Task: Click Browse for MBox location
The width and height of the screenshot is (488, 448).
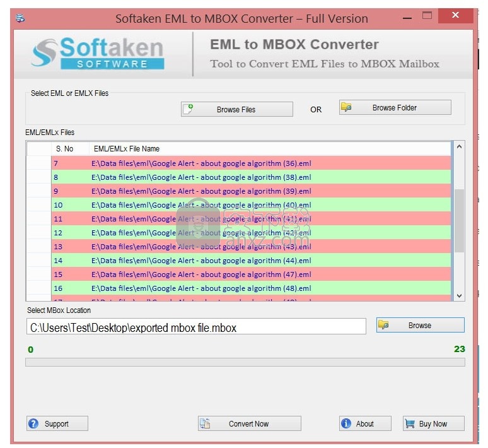Action: point(420,325)
